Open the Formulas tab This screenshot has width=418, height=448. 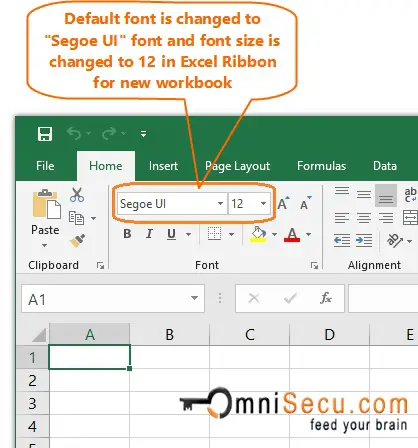pos(321,166)
